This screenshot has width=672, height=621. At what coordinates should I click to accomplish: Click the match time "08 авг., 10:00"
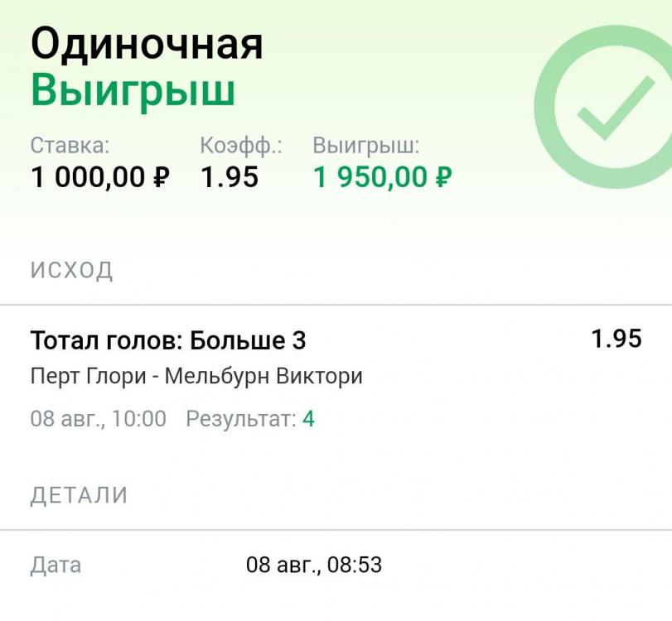click(98, 419)
